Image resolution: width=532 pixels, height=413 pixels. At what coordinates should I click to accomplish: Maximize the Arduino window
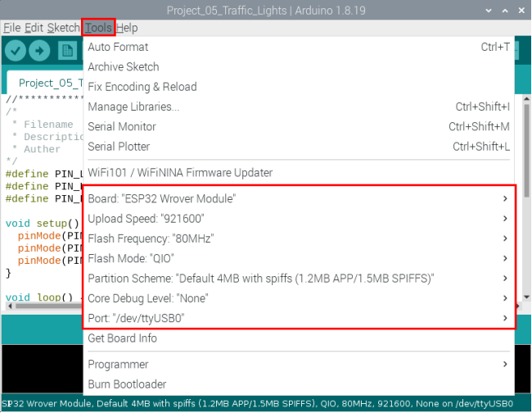point(505,11)
